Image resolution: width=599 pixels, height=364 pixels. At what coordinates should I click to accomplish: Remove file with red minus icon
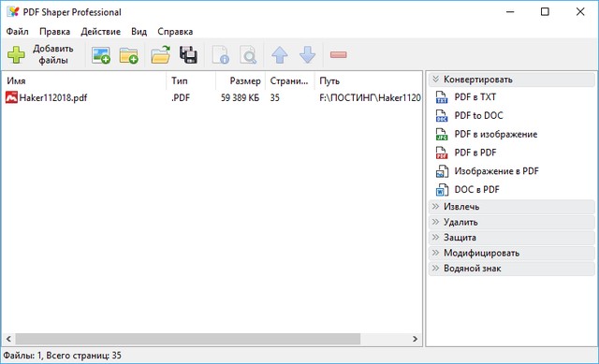[x=339, y=54]
